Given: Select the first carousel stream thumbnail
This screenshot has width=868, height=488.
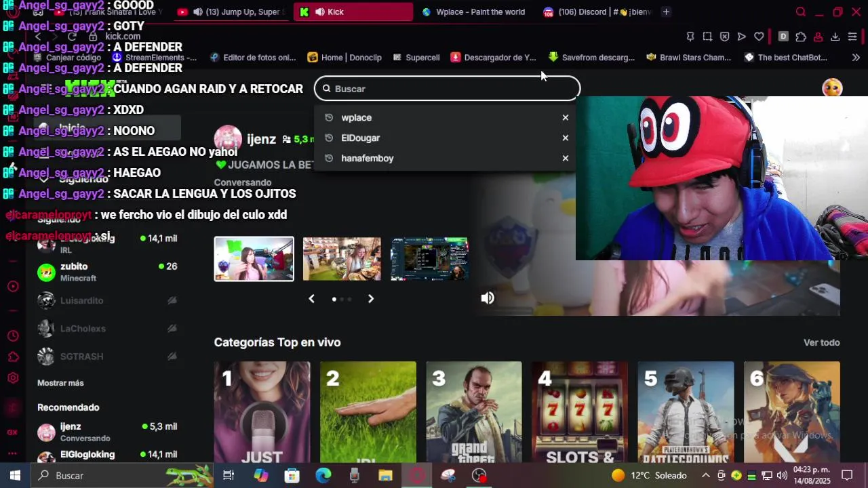Looking at the screenshot, I should click(x=254, y=259).
